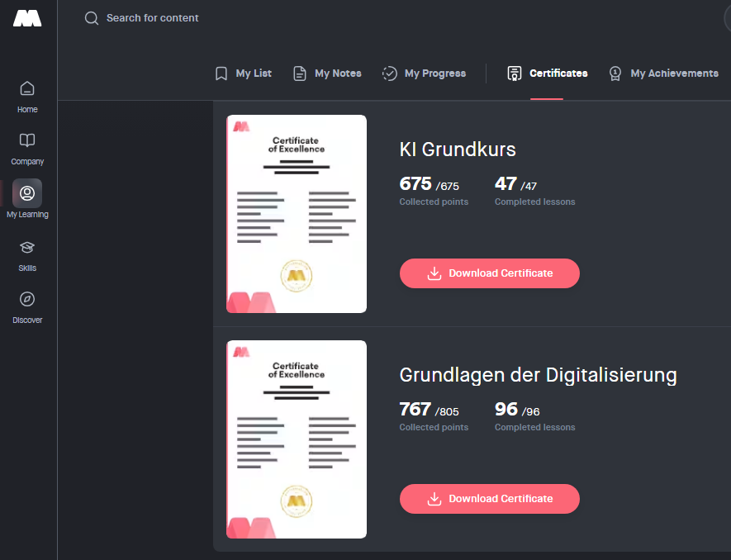The width and height of the screenshot is (731, 560).
Task: Open KI Grundkurs certificate thumbnail
Action: click(297, 214)
